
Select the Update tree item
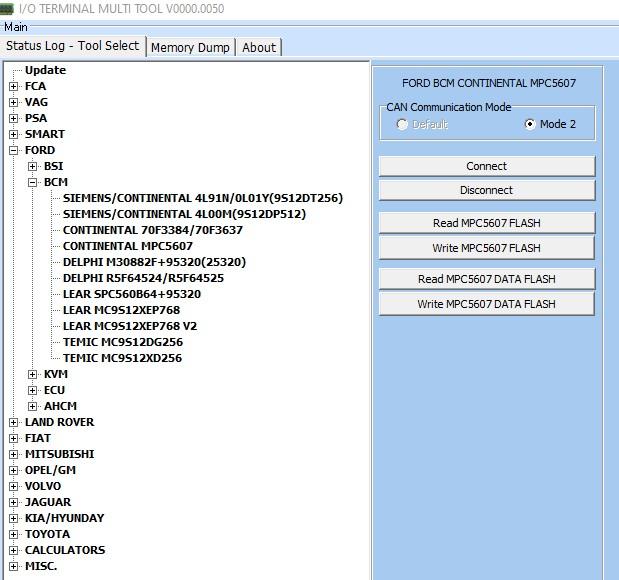[x=45, y=70]
